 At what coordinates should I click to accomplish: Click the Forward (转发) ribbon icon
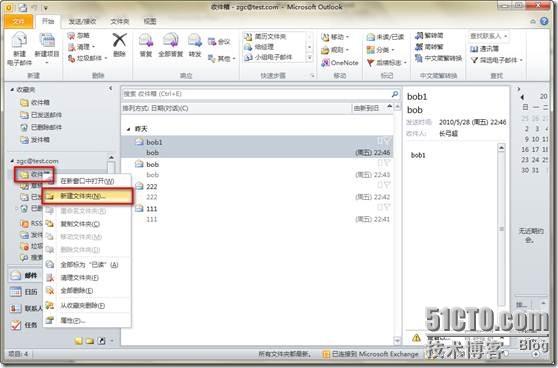[x=195, y=45]
